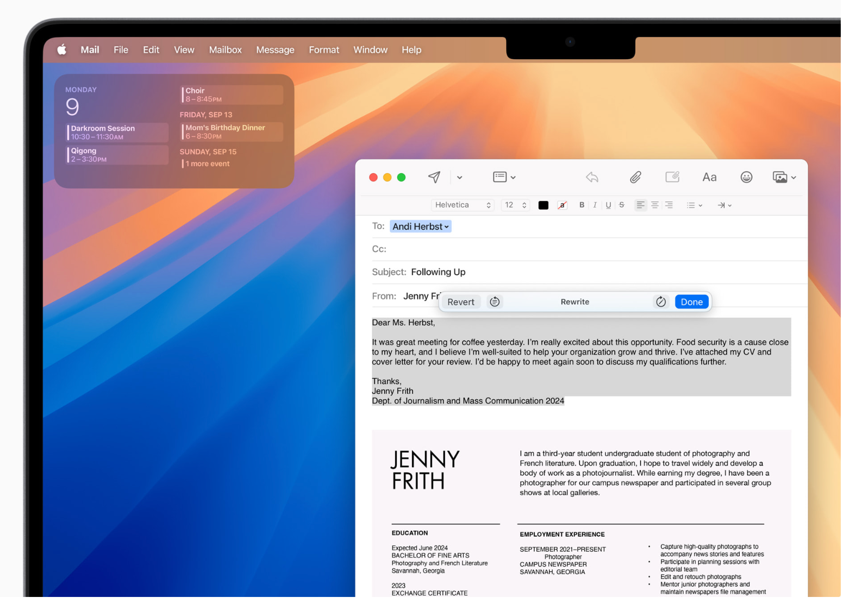Click the 'Thanks,' line in message body
862x616 pixels.
click(x=386, y=381)
